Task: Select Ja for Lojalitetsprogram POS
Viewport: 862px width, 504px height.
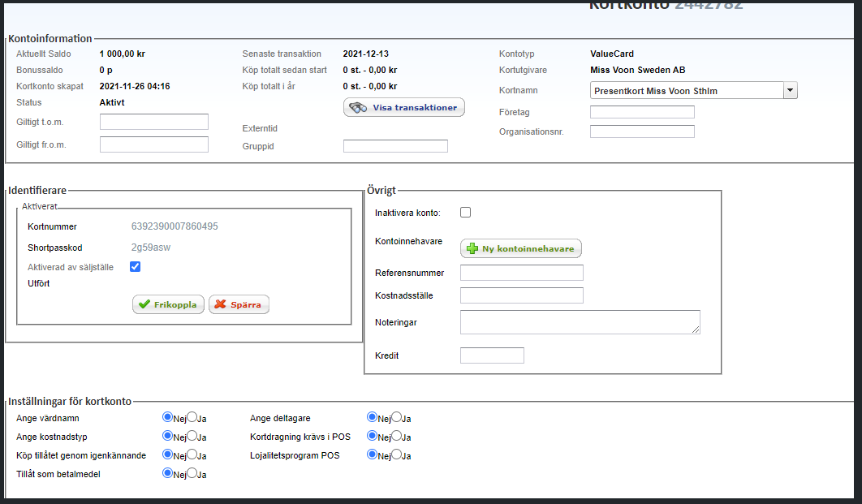Action: click(x=397, y=454)
